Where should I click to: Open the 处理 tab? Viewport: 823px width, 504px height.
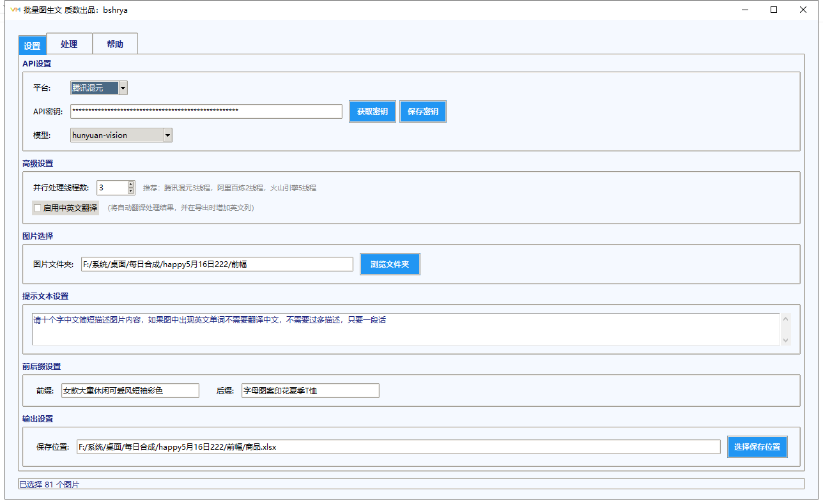pyautogui.click(x=69, y=44)
